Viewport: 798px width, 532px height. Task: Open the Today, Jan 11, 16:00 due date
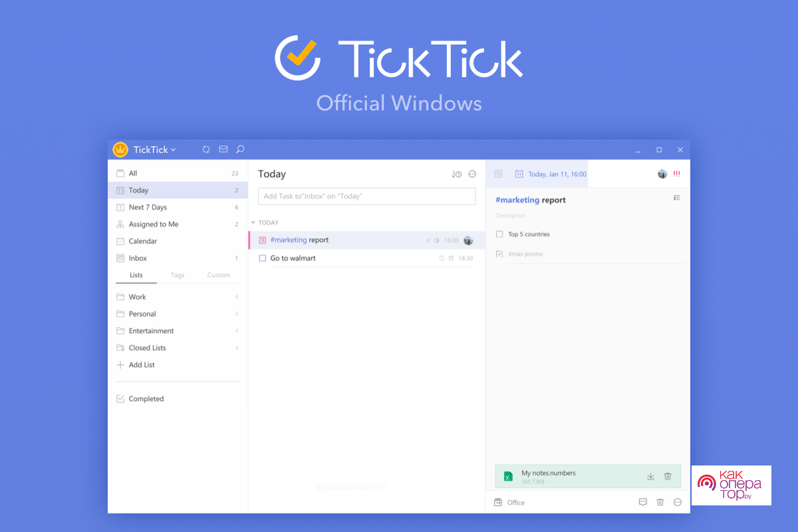557,174
